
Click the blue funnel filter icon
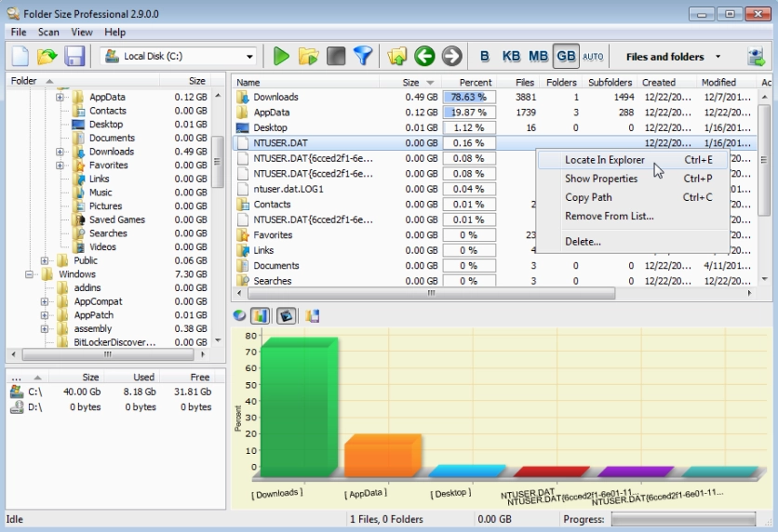coord(362,57)
